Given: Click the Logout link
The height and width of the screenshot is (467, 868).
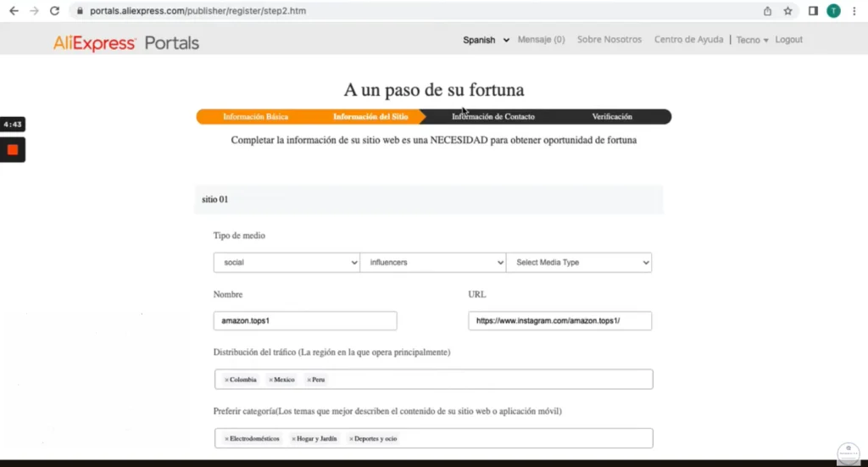Looking at the screenshot, I should tap(788, 39).
